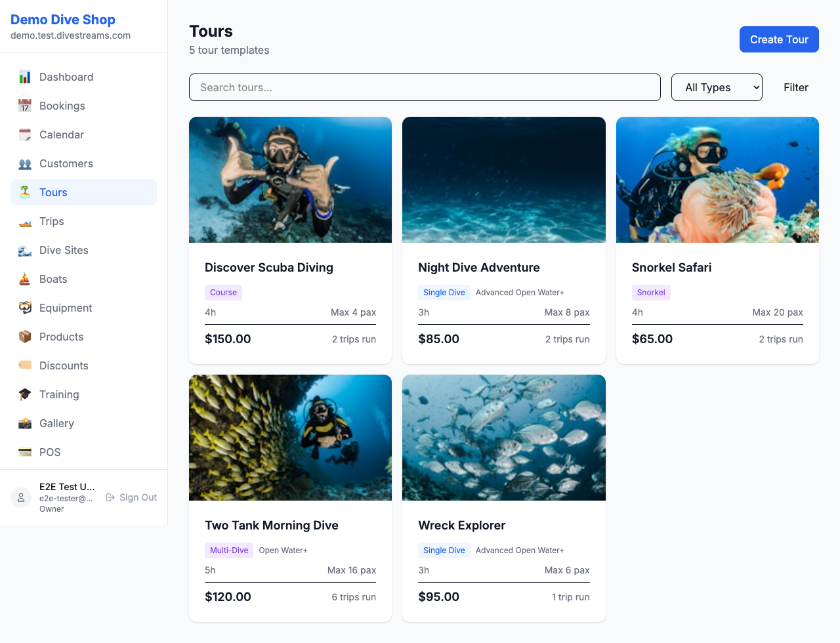Open the Discounts section
Image resolution: width=840 pixels, height=643 pixels.
64,365
